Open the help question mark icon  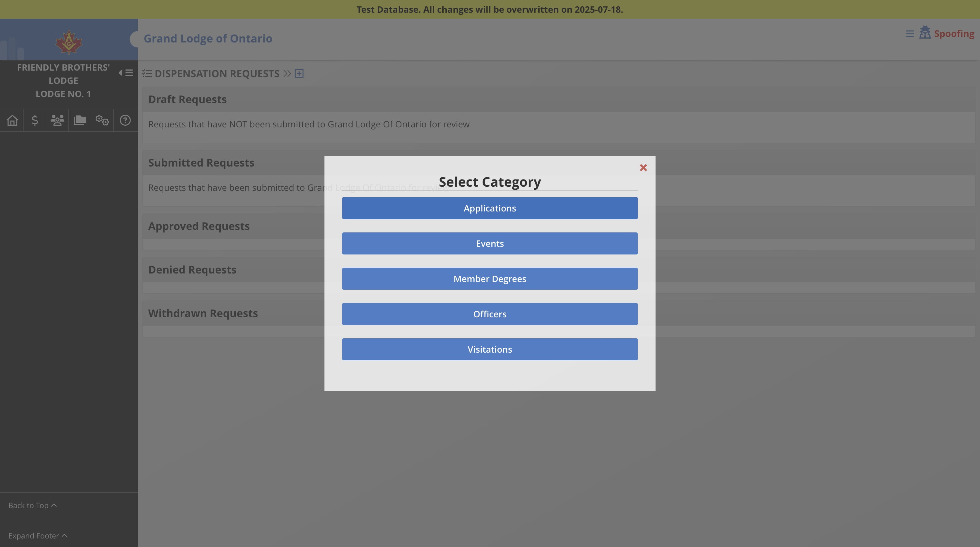[x=125, y=120]
